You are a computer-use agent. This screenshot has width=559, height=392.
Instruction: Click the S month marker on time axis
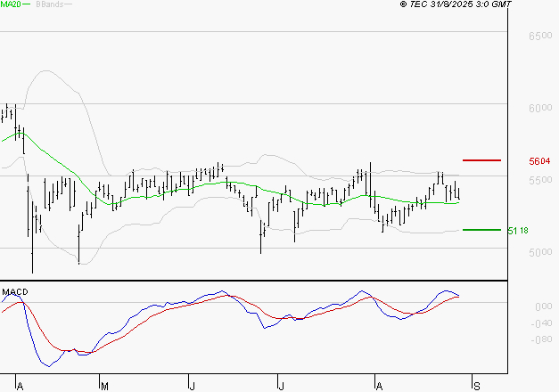(x=476, y=386)
